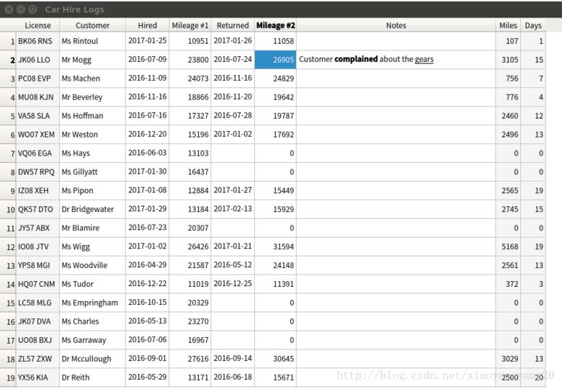This screenshot has width=562, height=392.
Task: Select customer cell Dr Bridgewater
Action: tap(92, 209)
